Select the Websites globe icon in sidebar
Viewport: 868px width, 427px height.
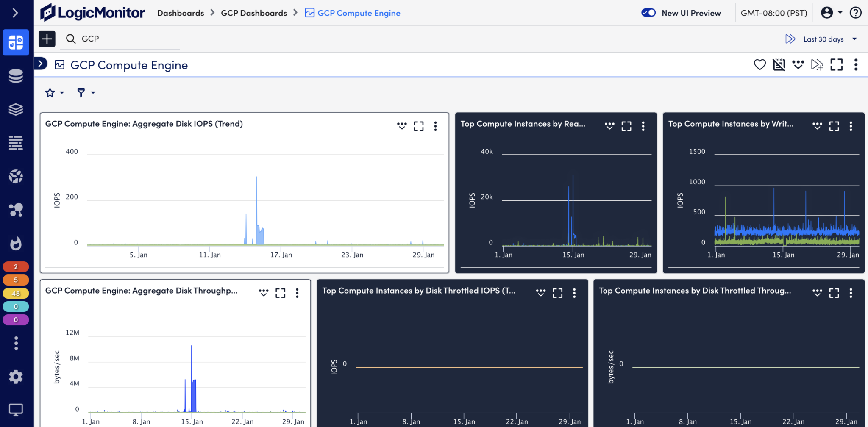[16, 177]
